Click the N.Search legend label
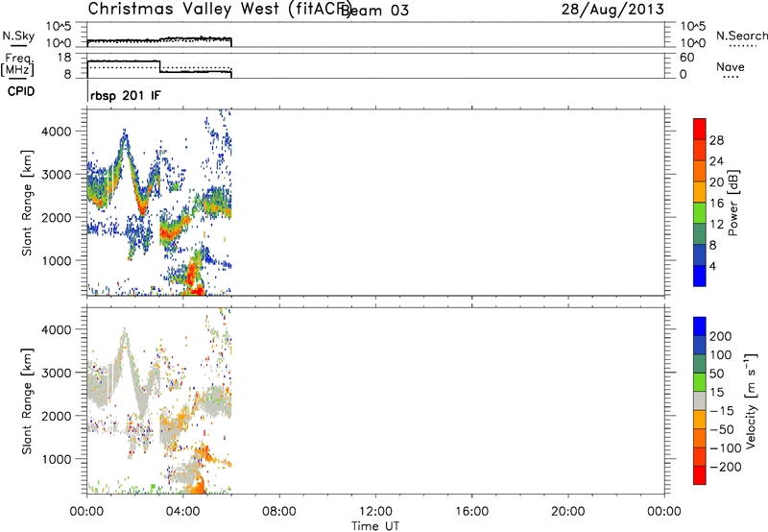Screen dimensions: 768x532 click(x=742, y=36)
